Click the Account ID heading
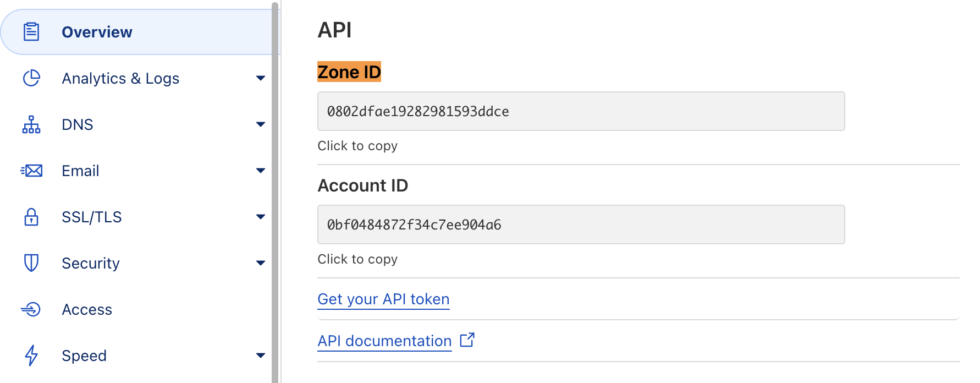Viewport: 980px width, 383px height. (363, 185)
